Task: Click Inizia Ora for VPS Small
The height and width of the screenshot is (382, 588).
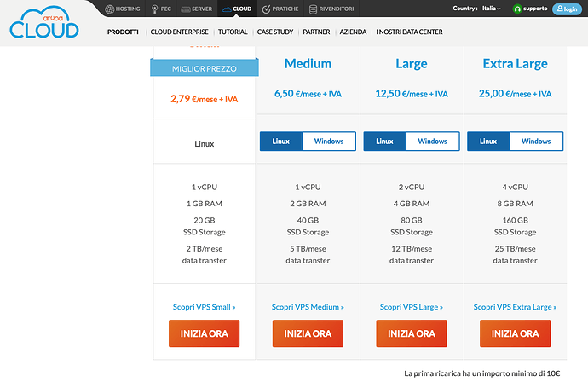Action: click(204, 333)
